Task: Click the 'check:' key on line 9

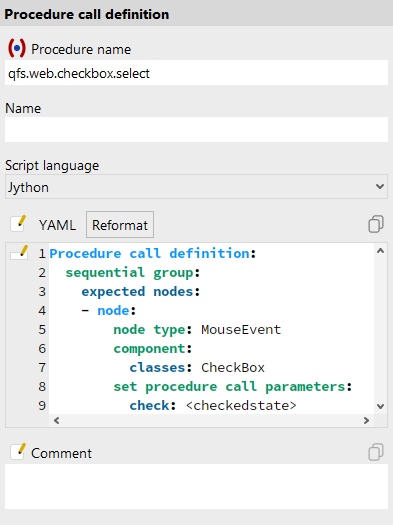Action: click(153, 406)
